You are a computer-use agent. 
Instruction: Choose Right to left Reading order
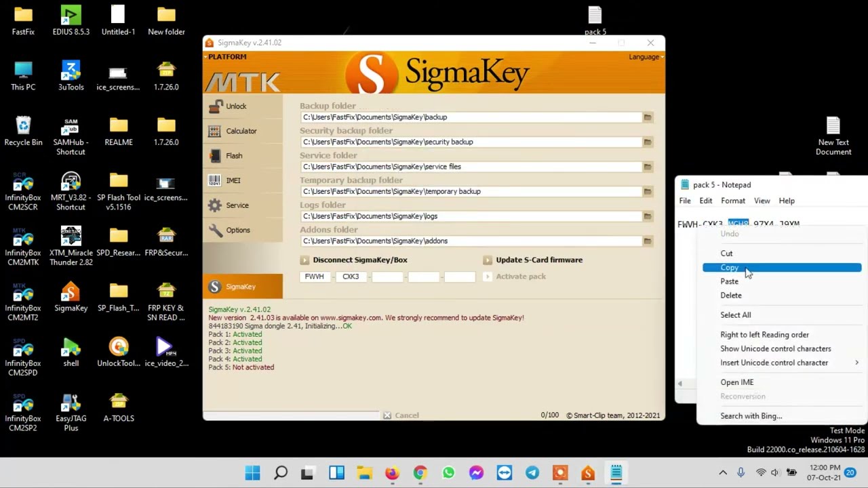tap(782, 335)
